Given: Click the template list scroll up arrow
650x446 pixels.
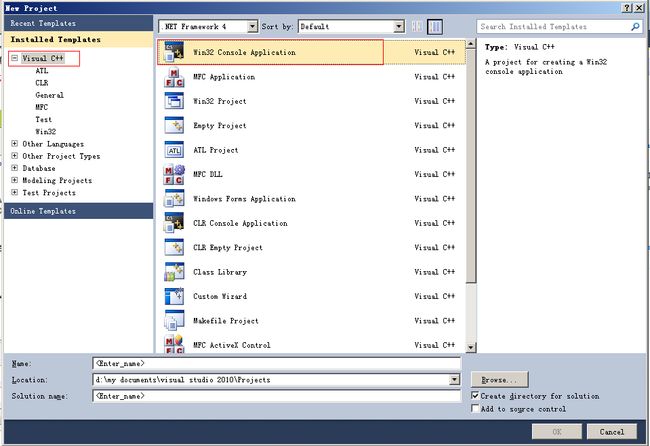Looking at the screenshot, I should tap(471, 44).
